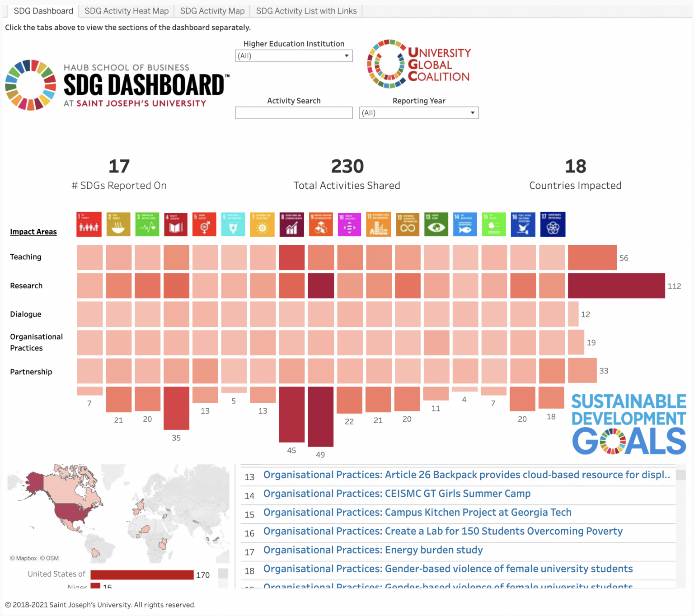The width and height of the screenshot is (694, 616).
Task: Select the SDG 16 Peace and Justice icon
Action: click(523, 224)
